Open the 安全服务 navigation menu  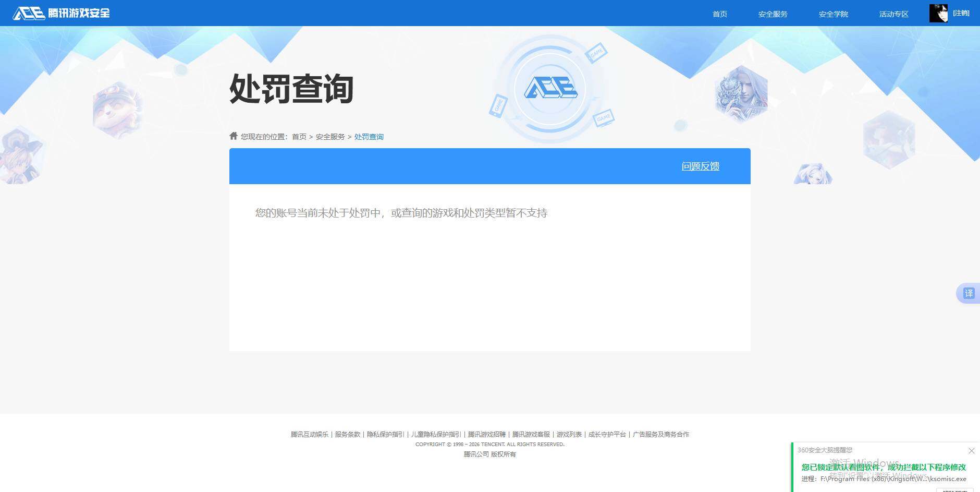[773, 14]
